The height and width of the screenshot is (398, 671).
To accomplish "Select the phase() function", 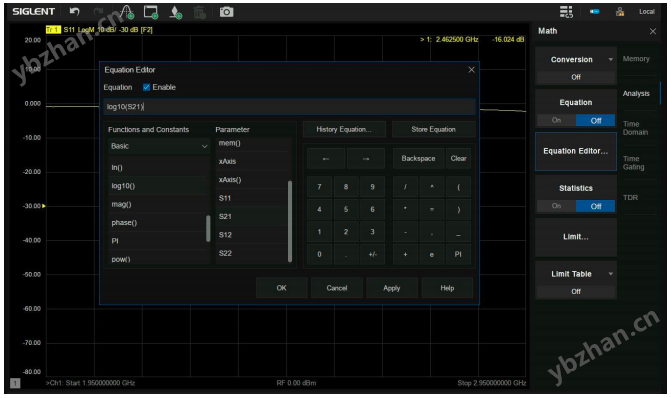I will pos(157,223).
